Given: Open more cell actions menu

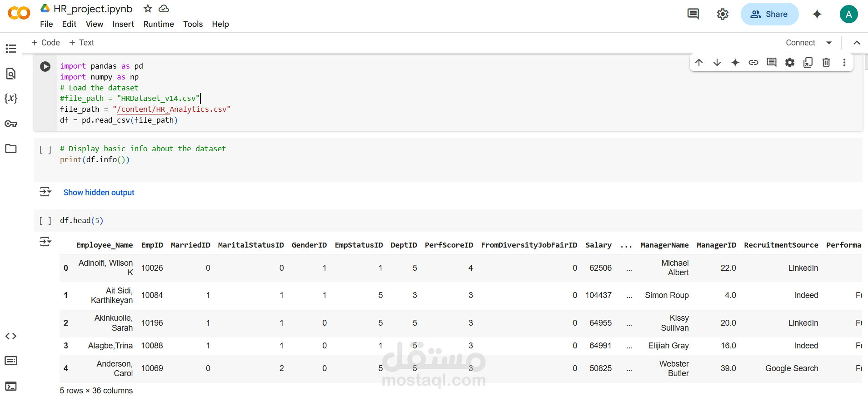Looking at the screenshot, I should point(844,63).
